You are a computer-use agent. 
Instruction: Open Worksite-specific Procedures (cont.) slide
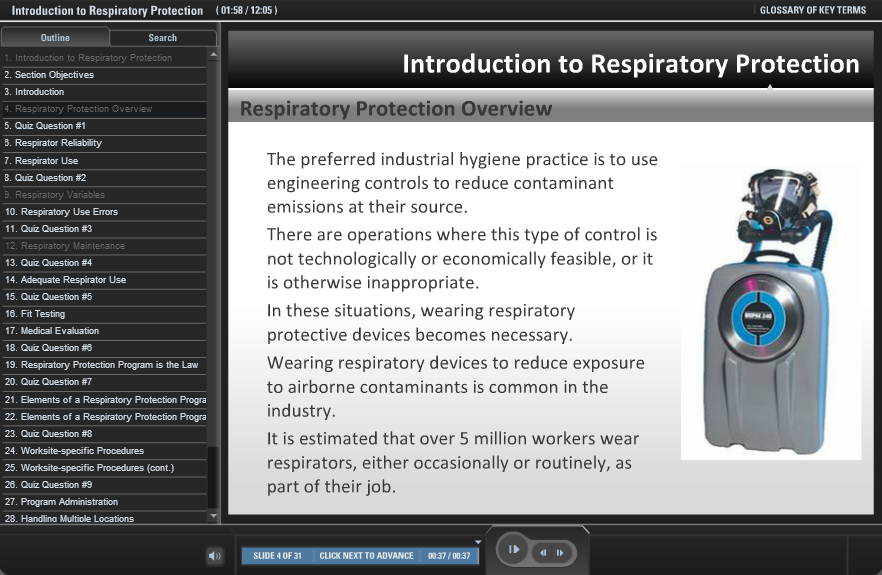pyautogui.click(x=89, y=468)
